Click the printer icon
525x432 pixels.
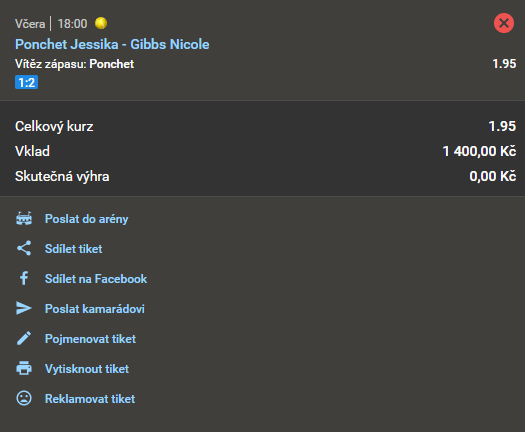[24, 368]
